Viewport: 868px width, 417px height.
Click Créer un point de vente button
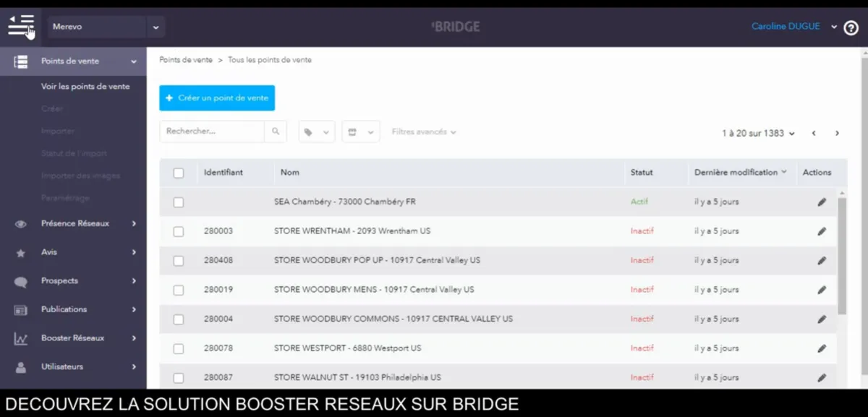tap(217, 98)
